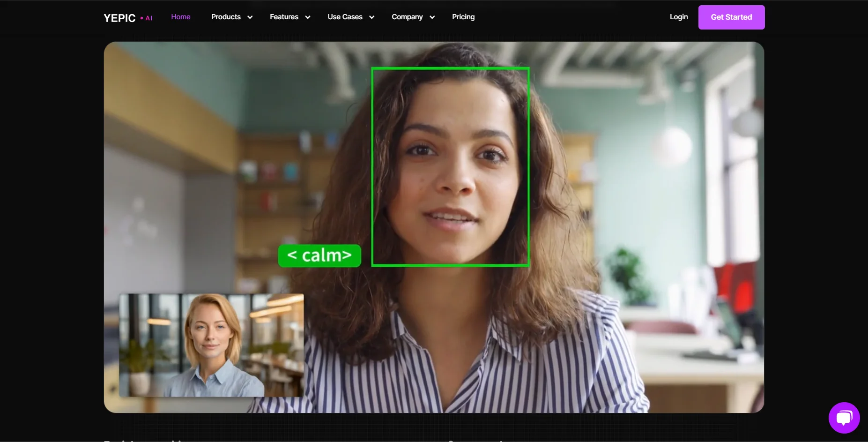Click the green '< calm >' emotion label
This screenshot has height=442, width=868.
319,255
